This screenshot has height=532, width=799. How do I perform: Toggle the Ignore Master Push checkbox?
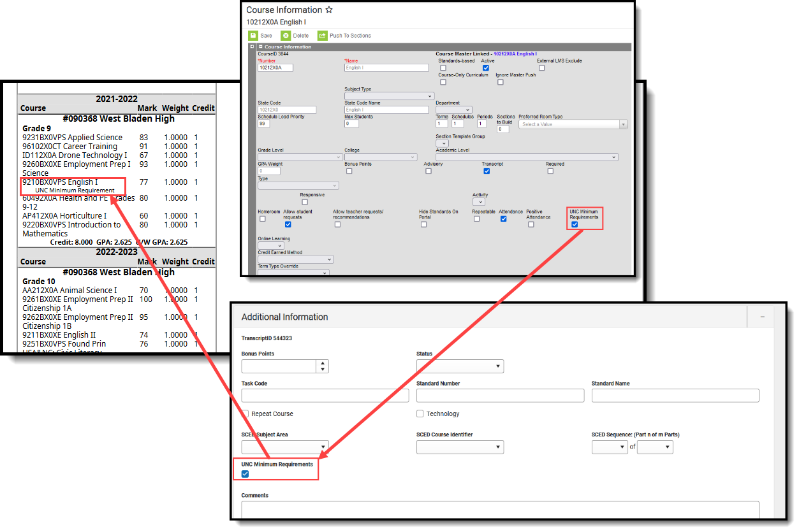click(500, 82)
